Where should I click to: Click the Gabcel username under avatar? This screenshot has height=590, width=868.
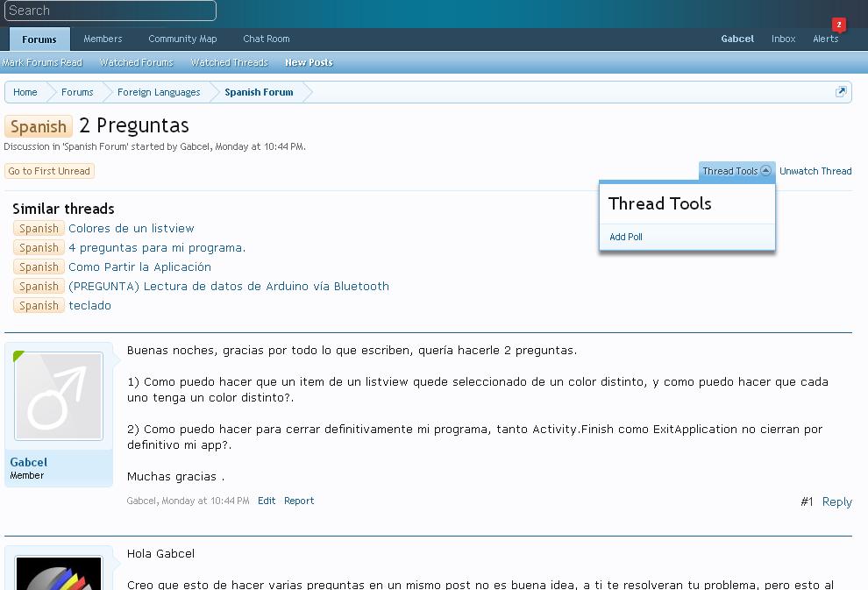coord(29,462)
